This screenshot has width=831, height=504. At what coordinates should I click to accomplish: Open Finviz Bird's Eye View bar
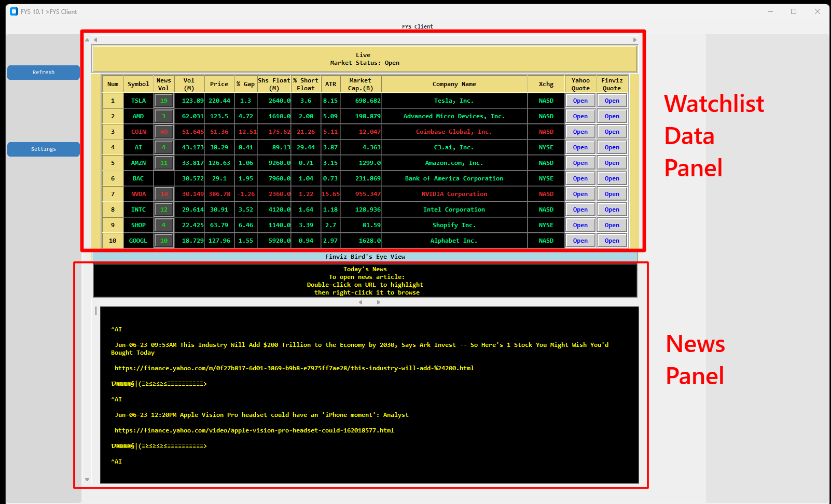365,257
